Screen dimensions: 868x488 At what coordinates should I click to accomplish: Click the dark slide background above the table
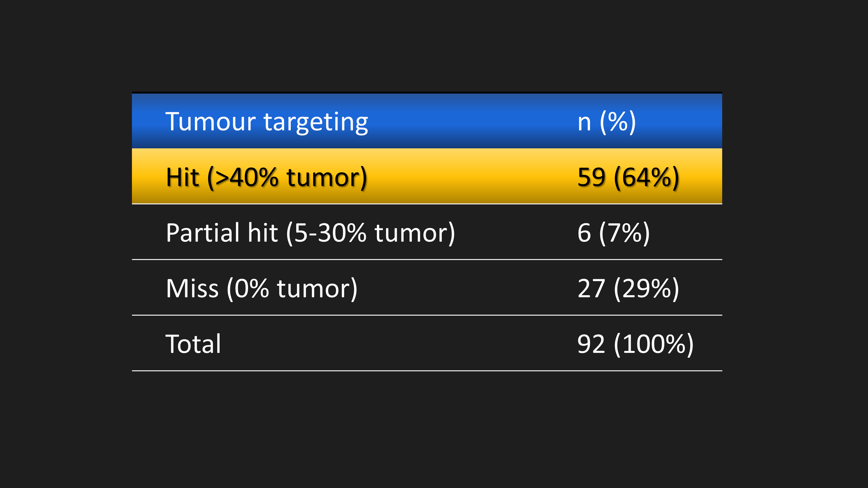point(434,44)
